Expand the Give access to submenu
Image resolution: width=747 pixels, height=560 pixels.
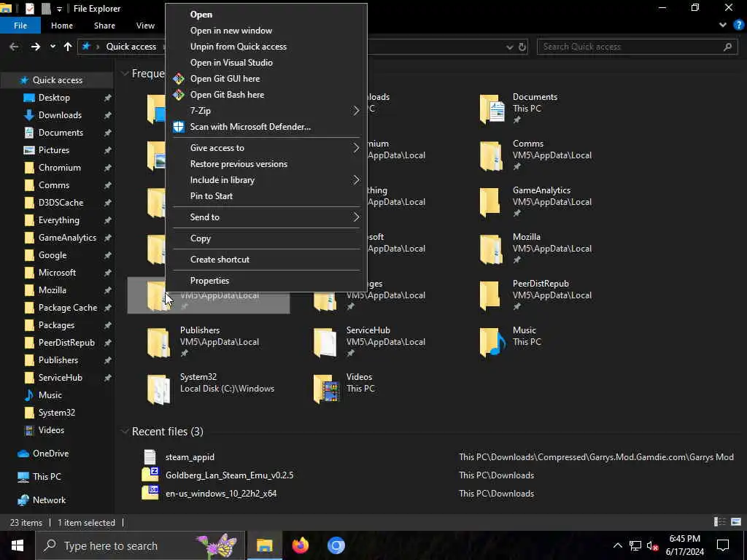coord(266,147)
